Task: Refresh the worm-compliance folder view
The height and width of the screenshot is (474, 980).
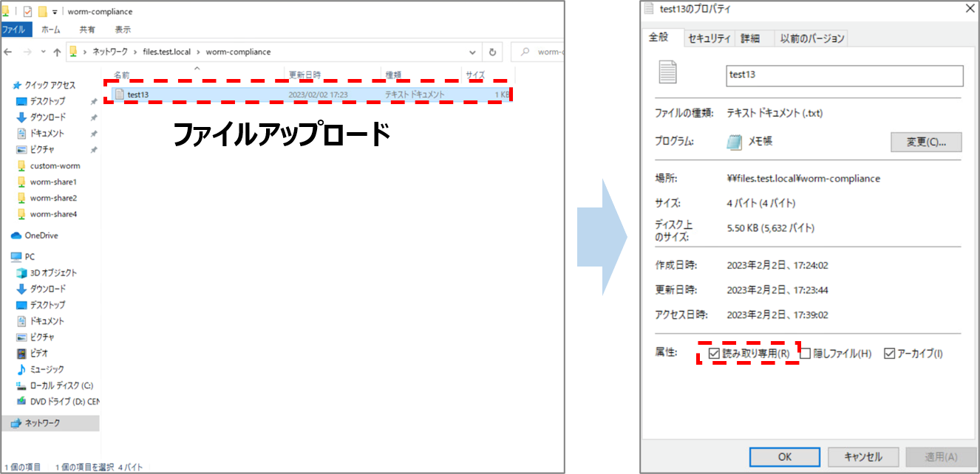Action: point(493,52)
